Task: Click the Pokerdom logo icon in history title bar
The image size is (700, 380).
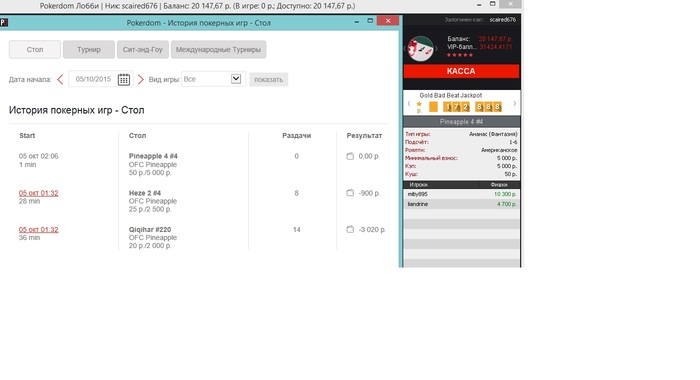Action: pyautogui.click(x=4, y=22)
